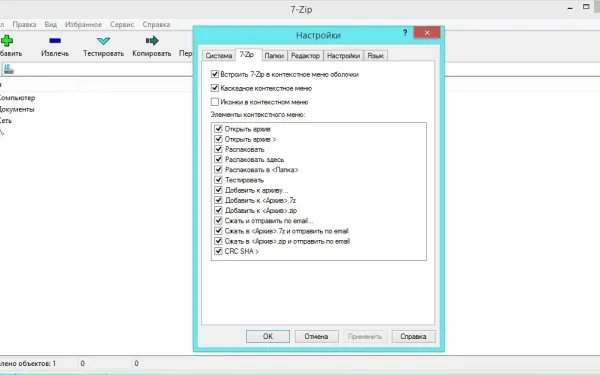Toggle Распаковать в <Папка> checkbox
This screenshot has height=375, width=600.
(218, 169)
